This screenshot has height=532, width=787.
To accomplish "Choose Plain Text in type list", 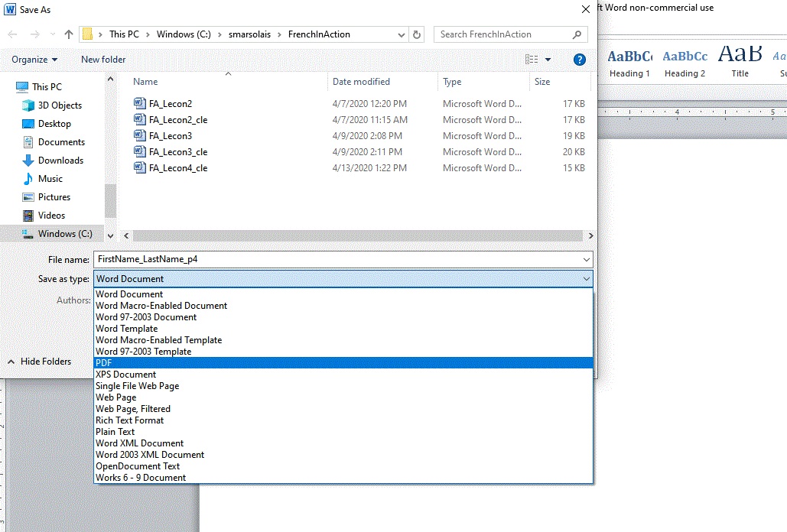I will tap(343, 432).
